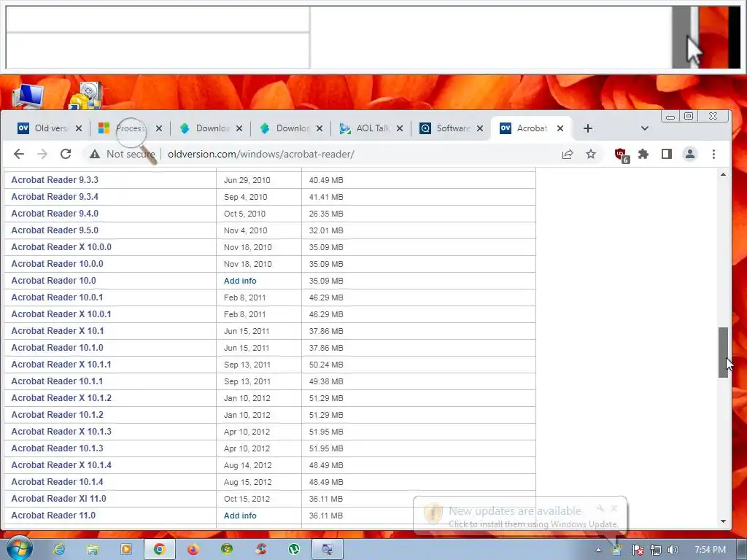The image size is (747, 560).
Task: Open a new browser tab
Action: [x=588, y=128]
